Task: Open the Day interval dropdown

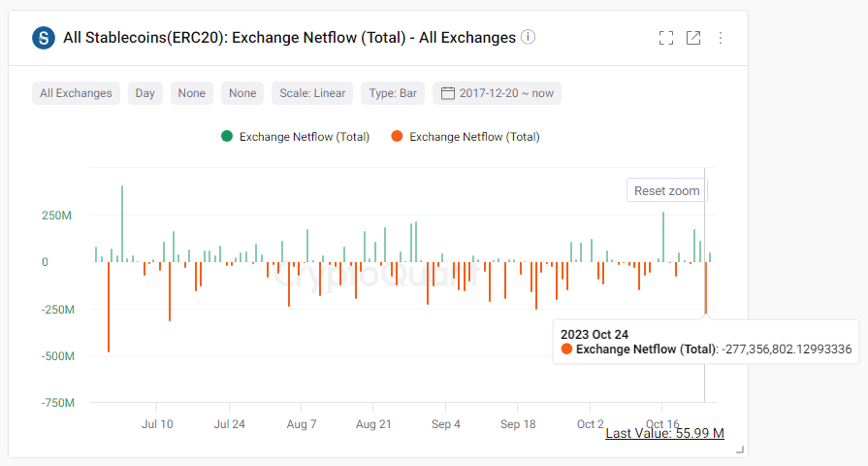Action: pyautogui.click(x=145, y=93)
